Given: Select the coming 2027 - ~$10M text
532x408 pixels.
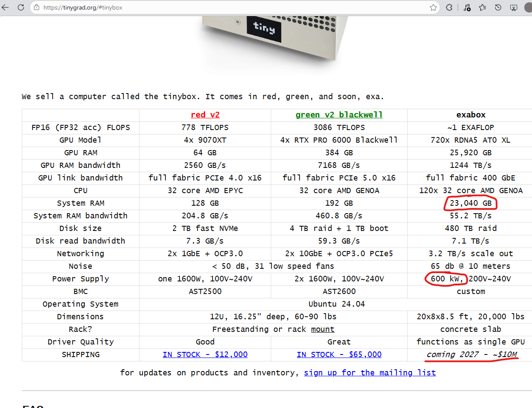Looking at the screenshot, I should click(x=472, y=354).
